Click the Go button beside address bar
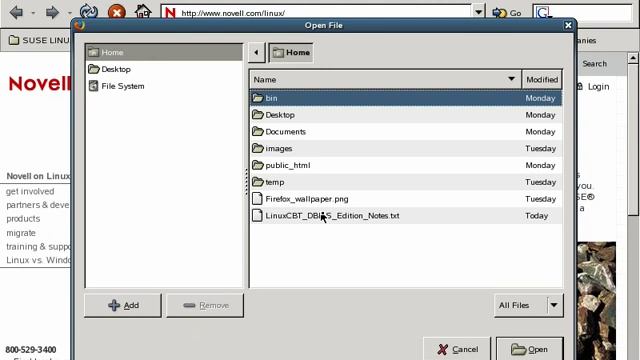The width and height of the screenshot is (640, 360). [507, 13]
